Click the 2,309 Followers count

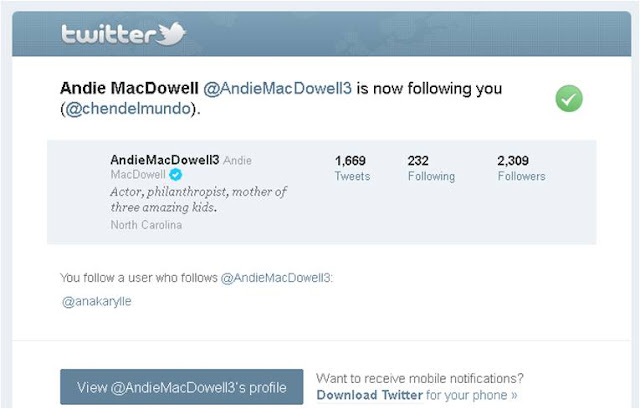point(521,168)
